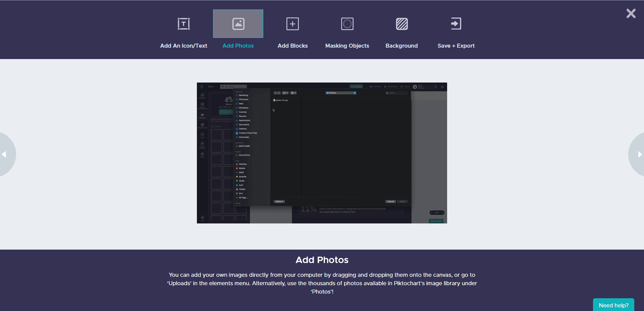
Task: Choose the Background hatched icon
Action: point(402,24)
